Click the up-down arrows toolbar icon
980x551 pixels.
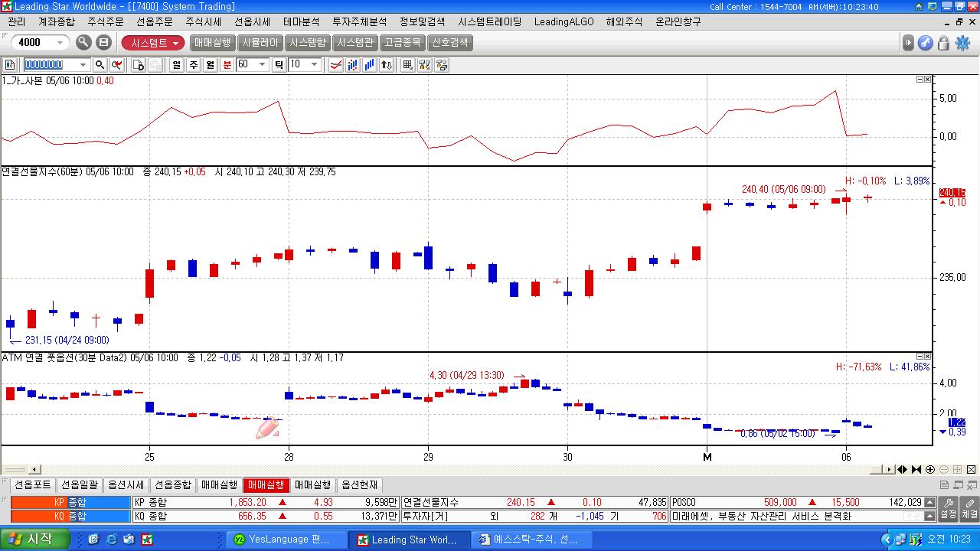387,65
